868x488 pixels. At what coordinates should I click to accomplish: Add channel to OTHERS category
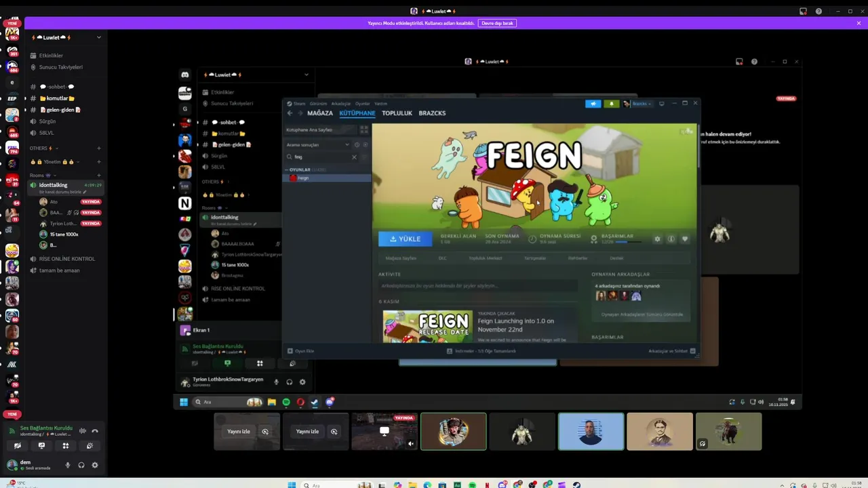98,148
